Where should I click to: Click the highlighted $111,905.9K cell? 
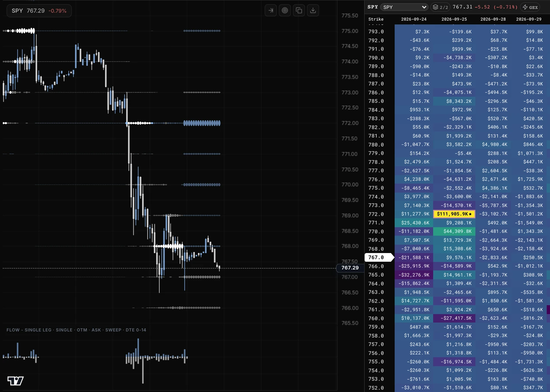pyautogui.click(x=454, y=214)
